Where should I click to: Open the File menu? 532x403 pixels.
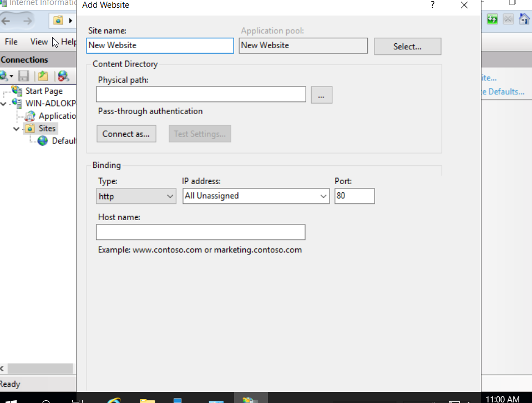click(11, 42)
